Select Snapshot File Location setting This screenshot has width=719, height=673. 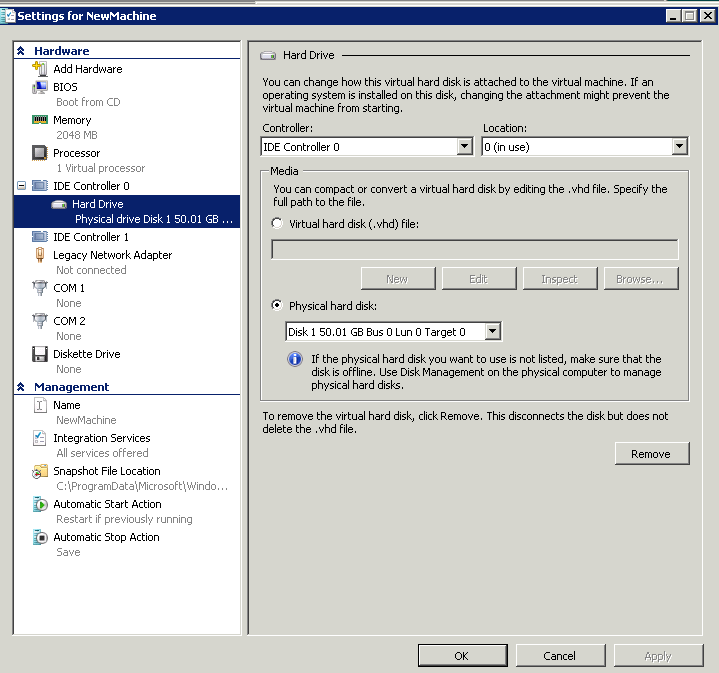tap(107, 471)
